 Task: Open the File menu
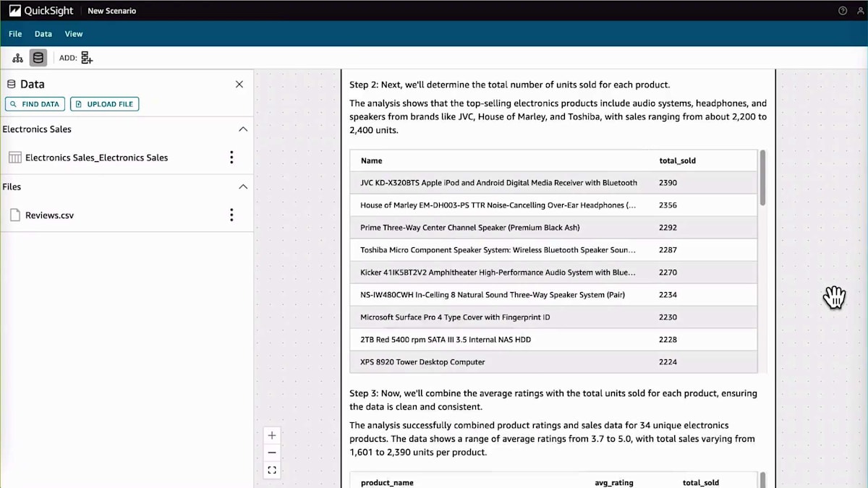coord(15,34)
